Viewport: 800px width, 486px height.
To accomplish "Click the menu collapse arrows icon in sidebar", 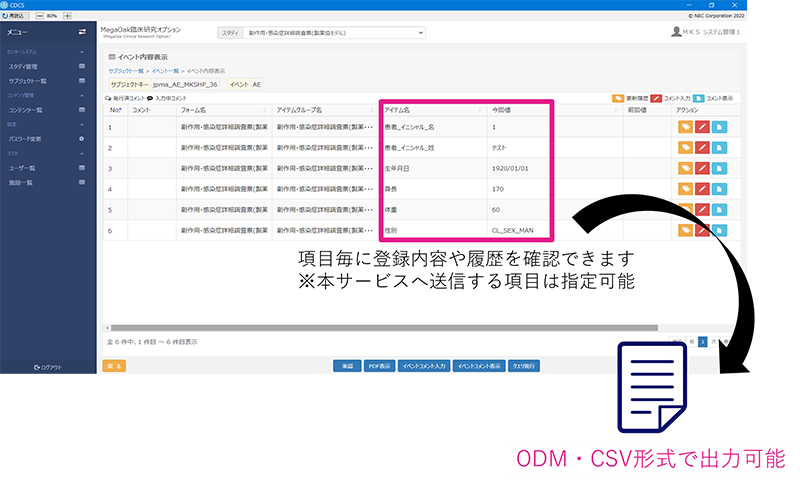I will [83, 33].
